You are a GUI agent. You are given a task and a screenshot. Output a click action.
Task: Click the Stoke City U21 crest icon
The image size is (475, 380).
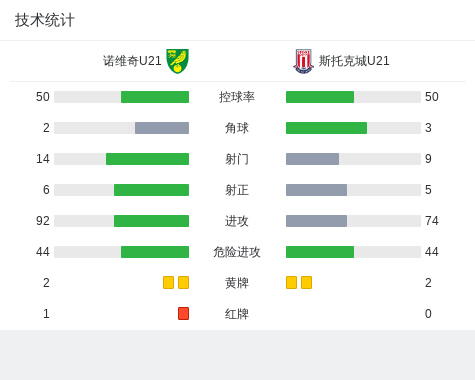tap(303, 61)
